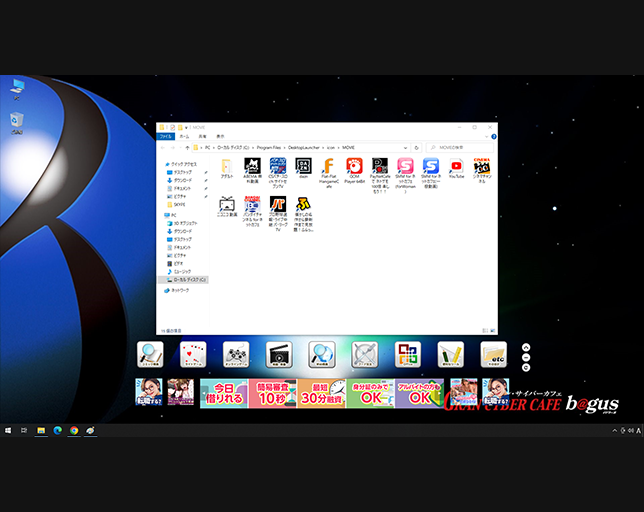The height and width of the screenshot is (512, 644).
Task: Show hidden system tray icons
Action: (x=614, y=431)
